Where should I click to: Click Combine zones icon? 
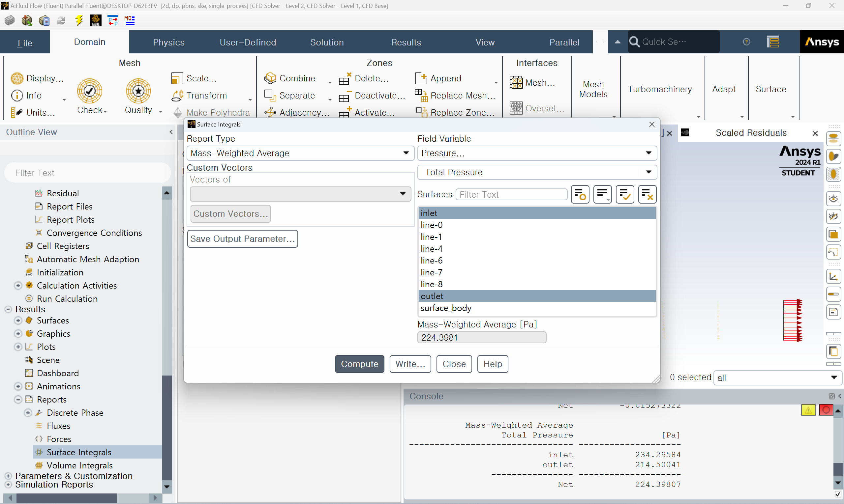tap(270, 78)
